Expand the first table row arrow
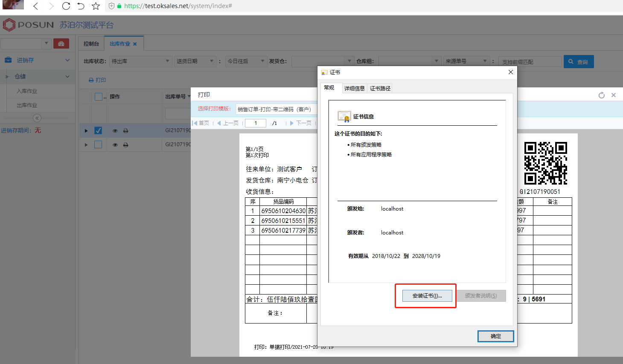Image resolution: width=623 pixels, height=364 pixels. [x=86, y=131]
